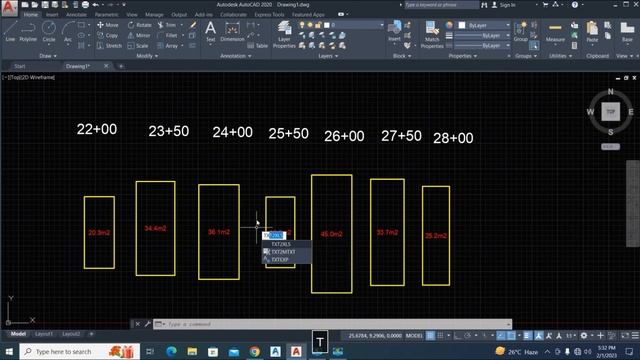Open the ByLayer lineweight dropdown

click(482, 36)
